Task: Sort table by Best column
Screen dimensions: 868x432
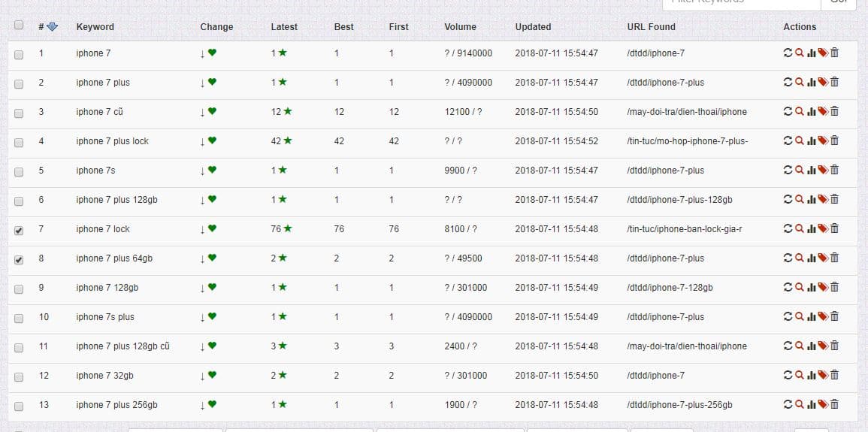Action: pyautogui.click(x=343, y=26)
